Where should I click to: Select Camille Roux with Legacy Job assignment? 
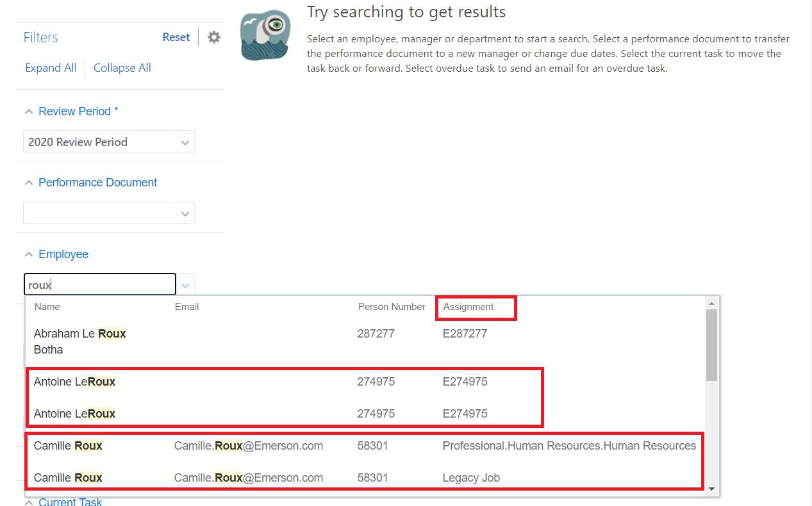tap(365, 478)
